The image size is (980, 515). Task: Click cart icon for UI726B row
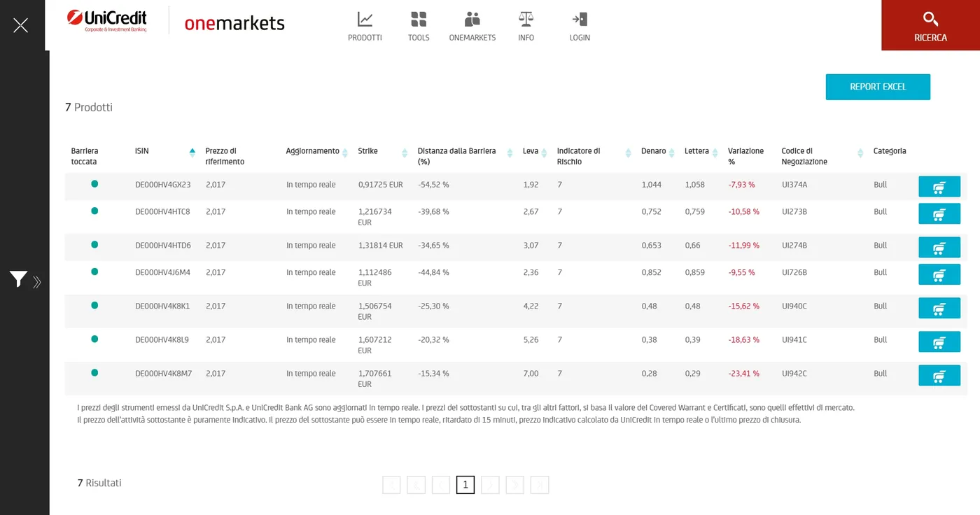939,274
